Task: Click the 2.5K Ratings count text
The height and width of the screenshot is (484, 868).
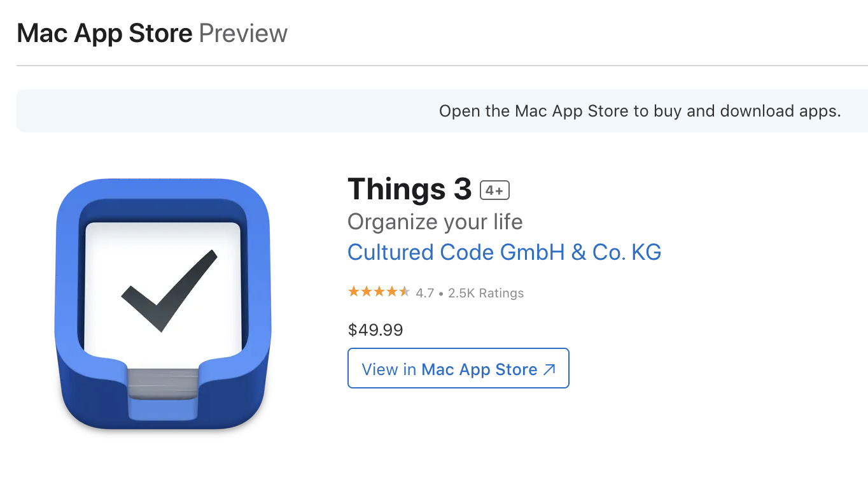Action: tap(485, 292)
